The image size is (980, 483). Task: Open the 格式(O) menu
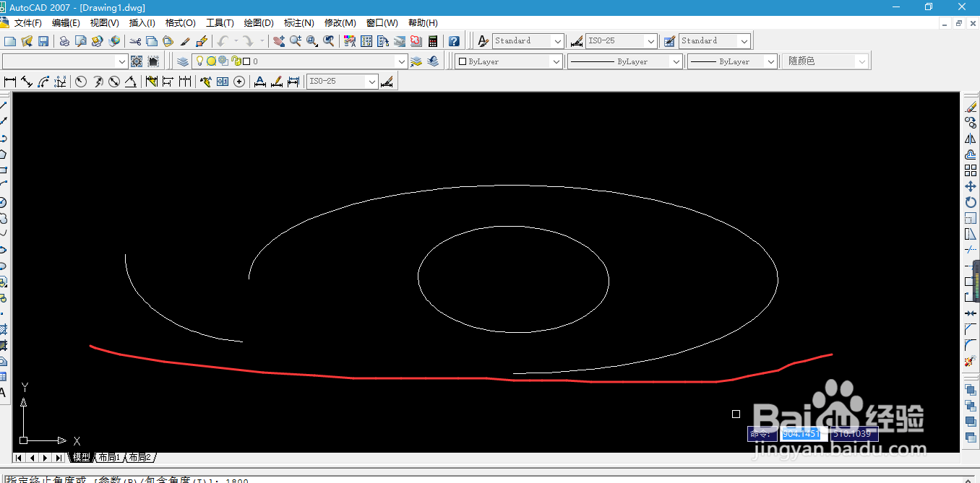click(180, 23)
